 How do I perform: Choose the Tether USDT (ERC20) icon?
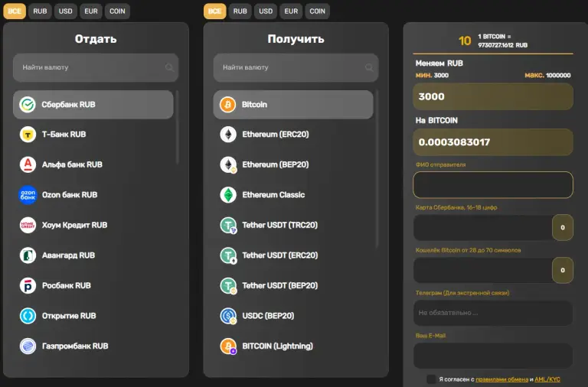point(228,255)
